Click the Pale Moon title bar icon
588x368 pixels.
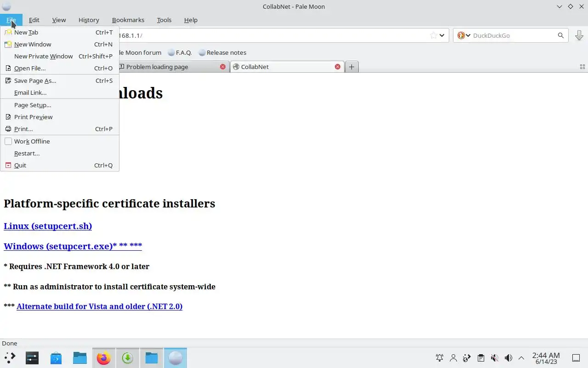[6, 6]
